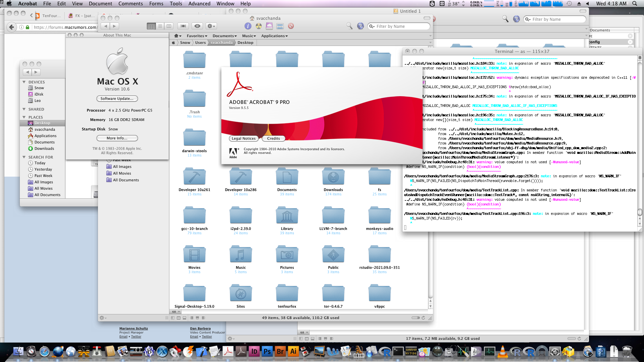Click Software Update button in About This Mac

pyautogui.click(x=117, y=99)
